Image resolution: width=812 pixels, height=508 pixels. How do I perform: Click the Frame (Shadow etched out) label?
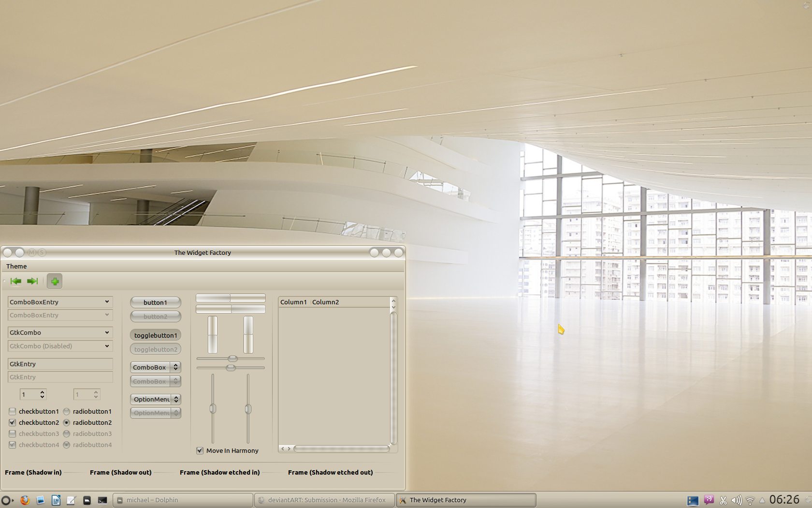(x=331, y=472)
